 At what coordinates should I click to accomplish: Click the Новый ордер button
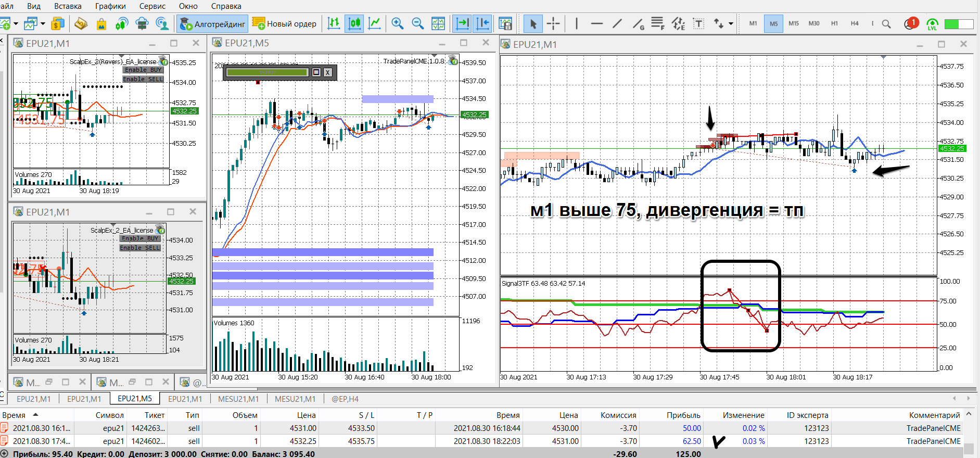(x=285, y=23)
